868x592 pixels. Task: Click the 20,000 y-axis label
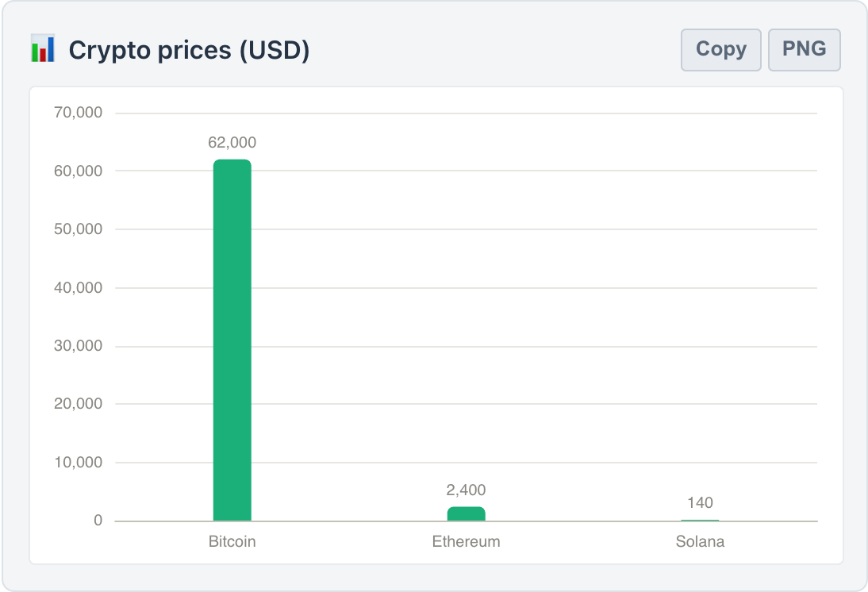click(78, 404)
